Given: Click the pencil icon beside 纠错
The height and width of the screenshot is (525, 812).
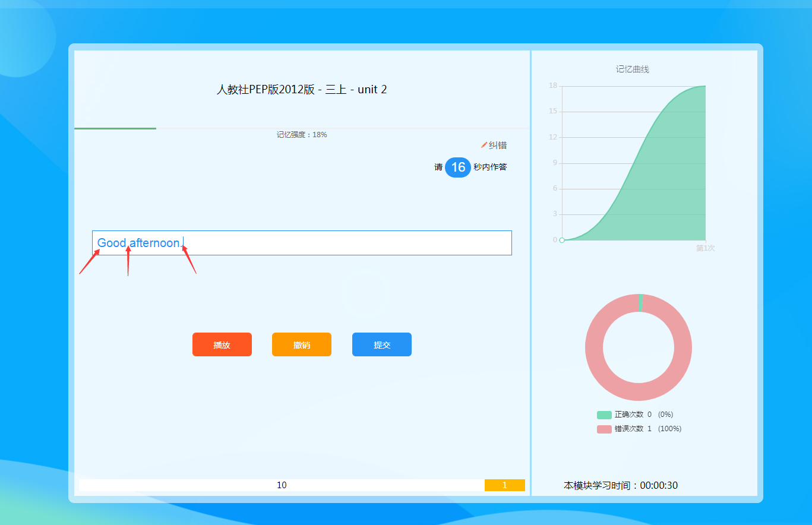Looking at the screenshot, I should pos(484,145).
